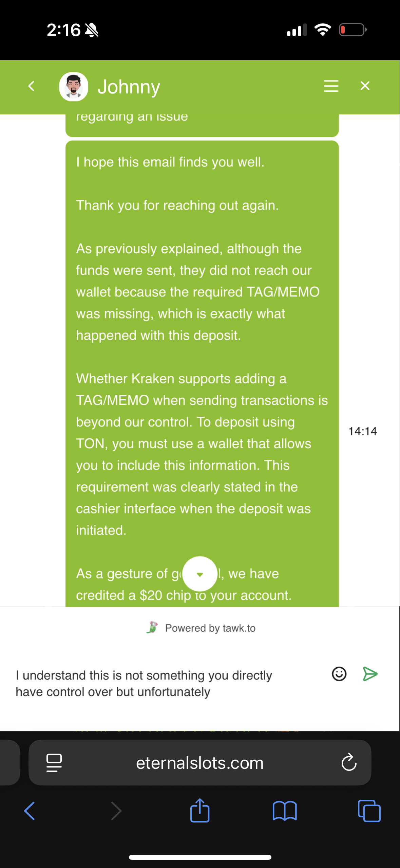Tap the back chevron in chat header
This screenshot has height=868, width=400.
tap(32, 86)
